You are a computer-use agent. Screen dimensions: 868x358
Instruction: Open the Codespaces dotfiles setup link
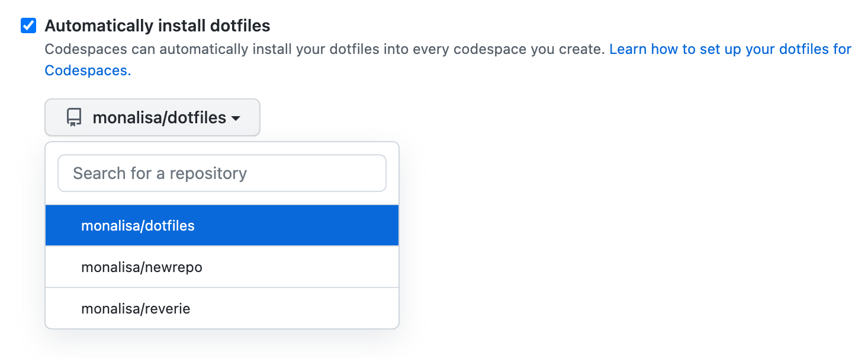(729, 49)
